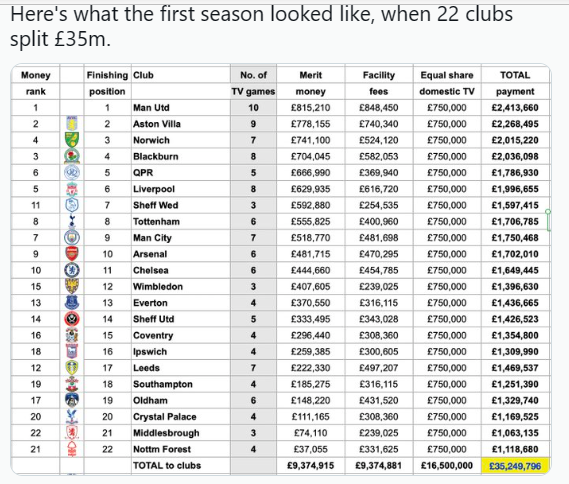The height and width of the screenshot is (484, 569).
Task: Click the TOTAL payment column header
Action: [515, 83]
